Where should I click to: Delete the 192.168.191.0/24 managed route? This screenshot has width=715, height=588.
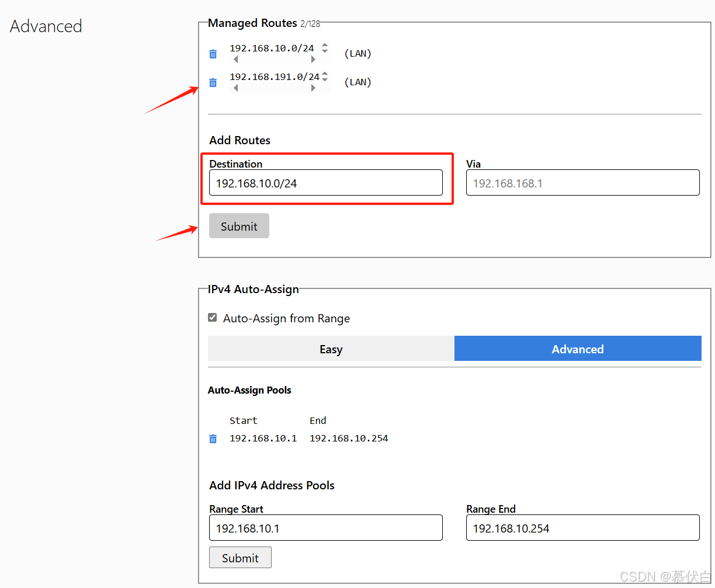[x=213, y=82]
